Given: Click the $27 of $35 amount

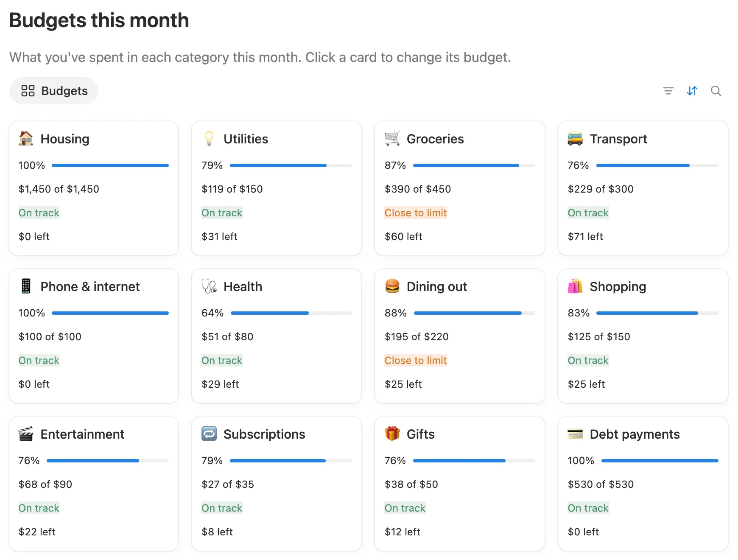Looking at the screenshot, I should click(x=228, y=484).
